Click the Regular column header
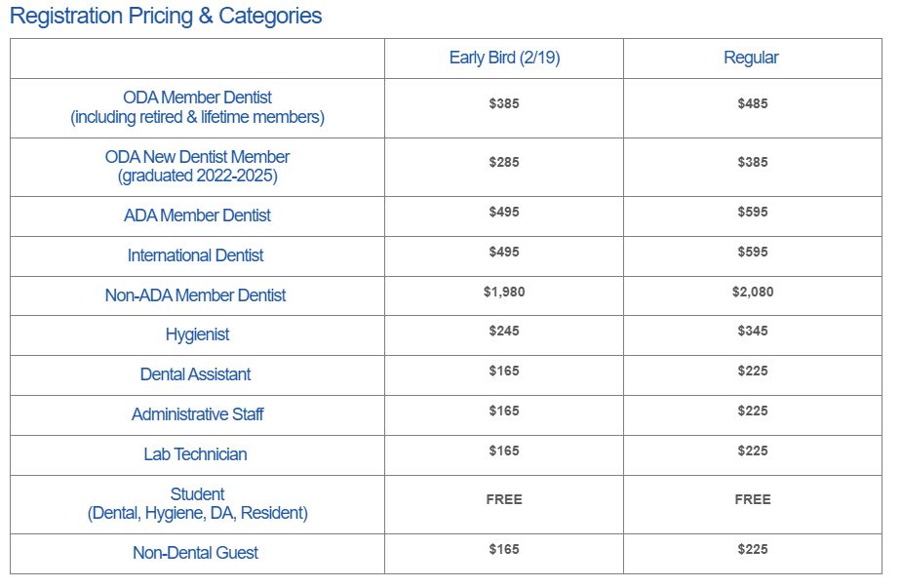This screenshot has height=588, width=902. coord(751,58)
